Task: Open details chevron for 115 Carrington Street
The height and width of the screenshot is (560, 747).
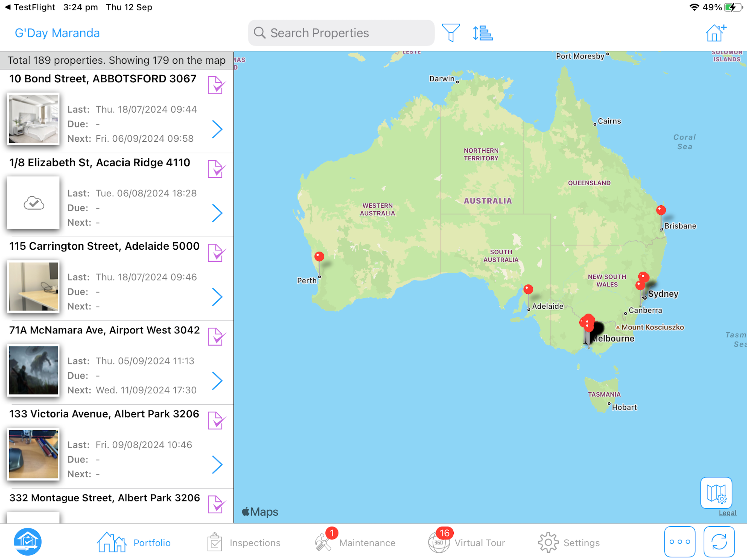Action: pyautogui.click(x=217, y=297)
